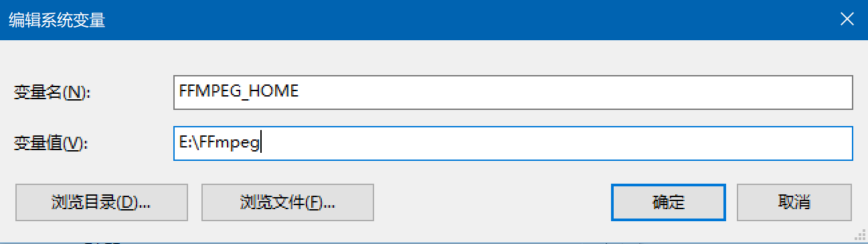
Task: Confirm changes with the 确定 button
Action: [668, 202]
